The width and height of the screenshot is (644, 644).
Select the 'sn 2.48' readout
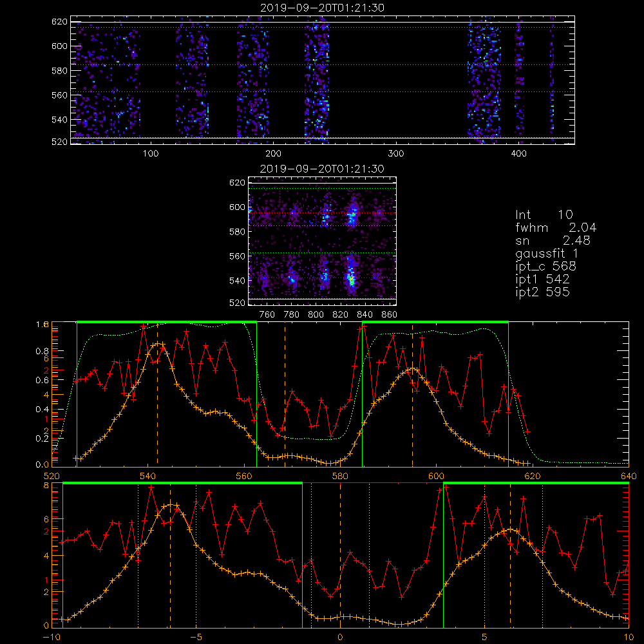click(553, 240)
